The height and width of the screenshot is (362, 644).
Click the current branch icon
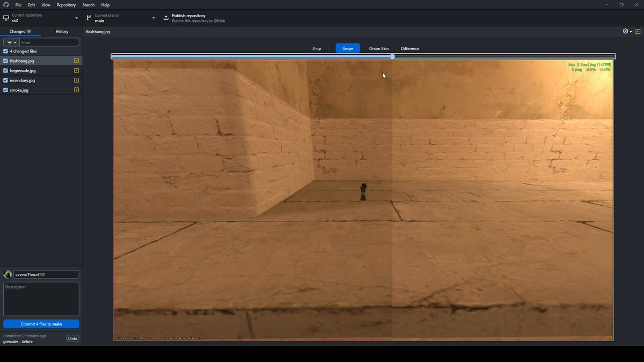(89, 18)
